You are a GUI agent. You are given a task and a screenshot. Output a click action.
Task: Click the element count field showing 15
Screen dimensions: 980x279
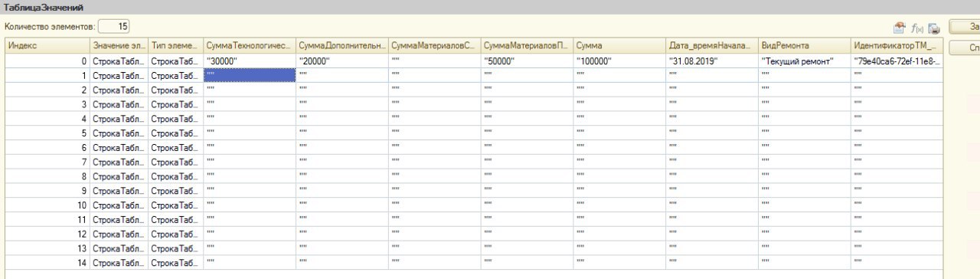click(x=114, y=26)
